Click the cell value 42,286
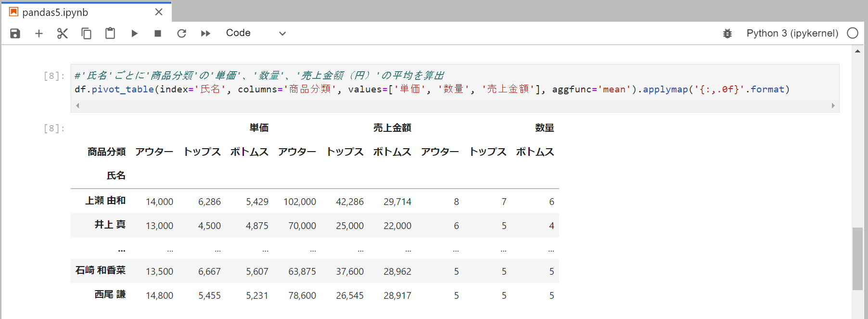868x319 pixels. pos(350,202)
